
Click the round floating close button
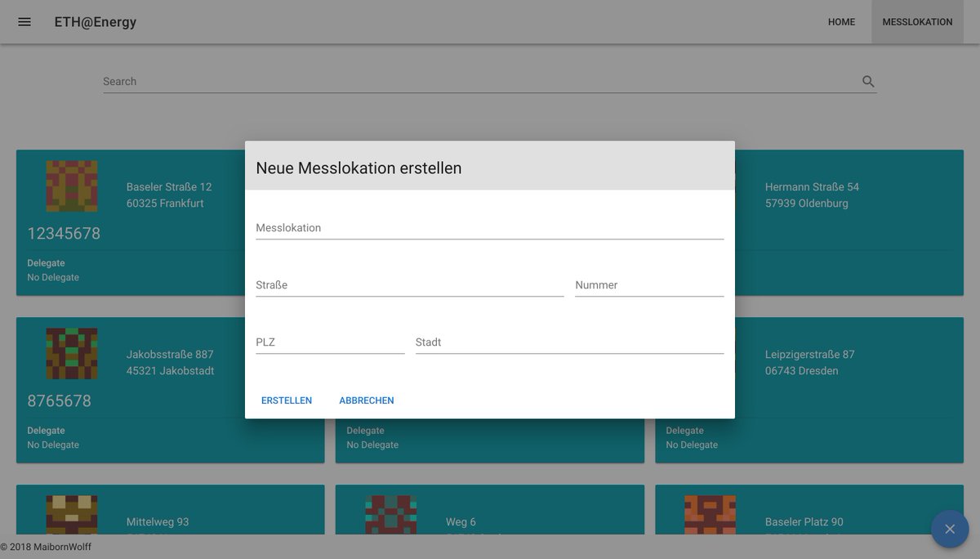tap(950, 529)
